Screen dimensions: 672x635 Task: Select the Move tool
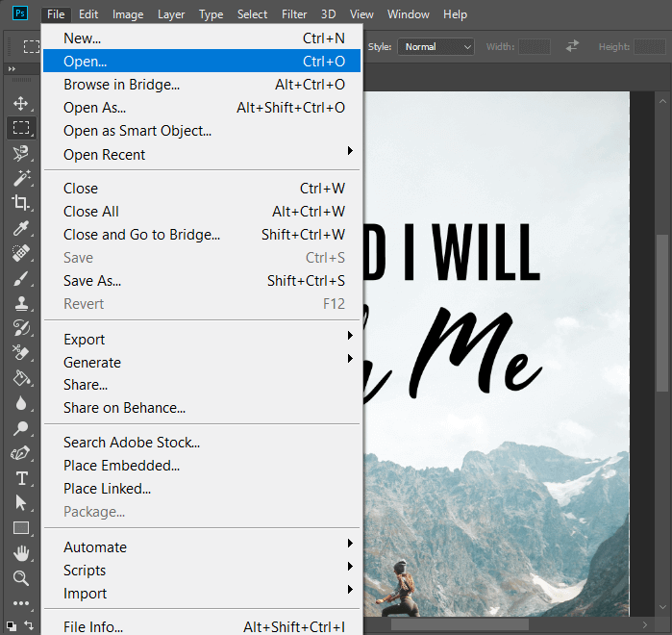(21, 104)
